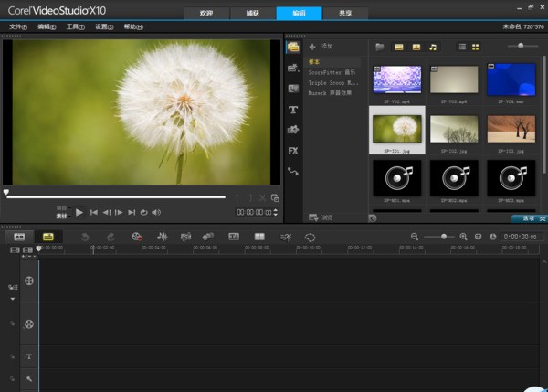The image size is (548, 392).
Task: Open the 文件 (File) menu
Action: point(17,26)
